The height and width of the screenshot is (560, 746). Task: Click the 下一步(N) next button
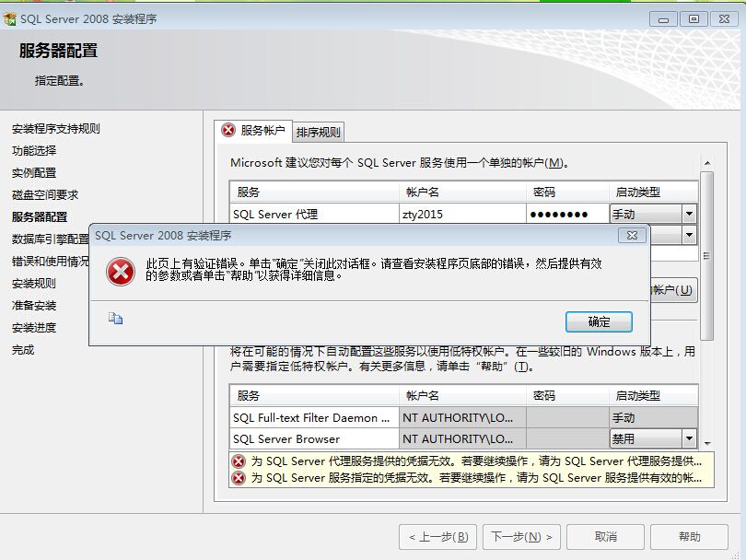pyautogui.click(x=521, y=537)
